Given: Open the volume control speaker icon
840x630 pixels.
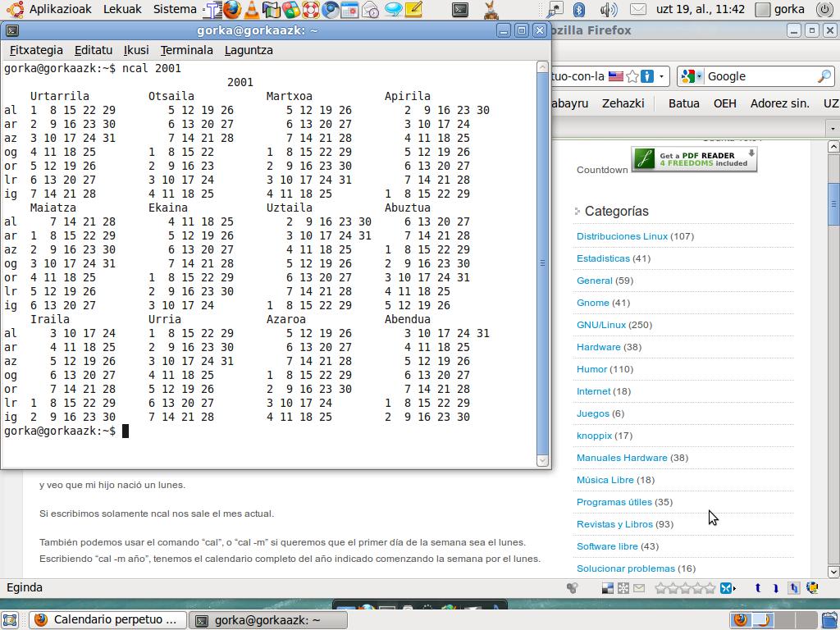Looking at the screenshot, I should point(608,10).
